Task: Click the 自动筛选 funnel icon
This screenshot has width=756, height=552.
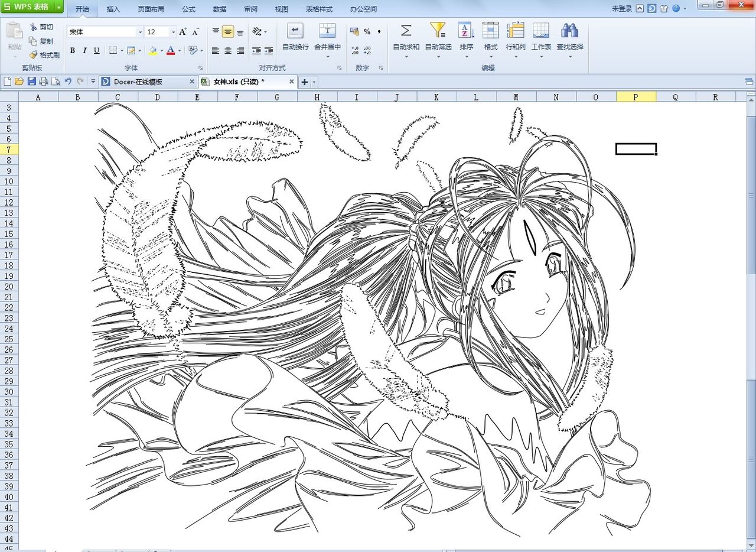Action: [438, 30]
